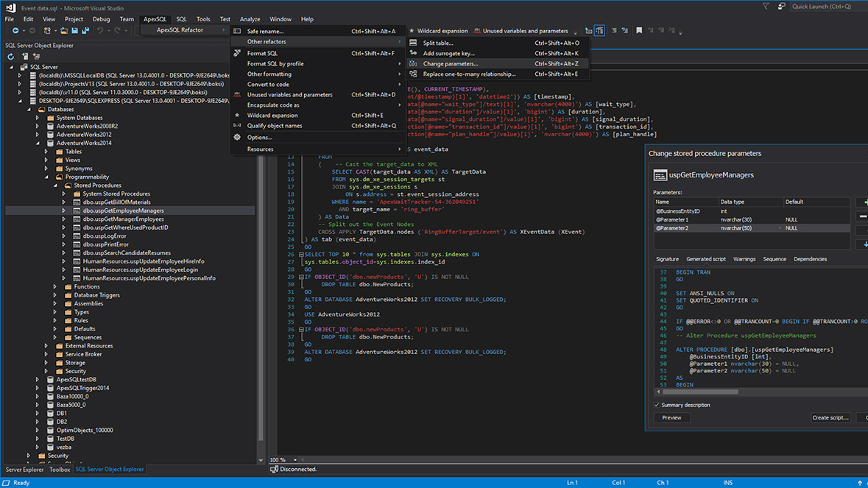Click the bookmark icon in the toolbar
The height and width of the screenshot is (488, 868).
[639, 31]
